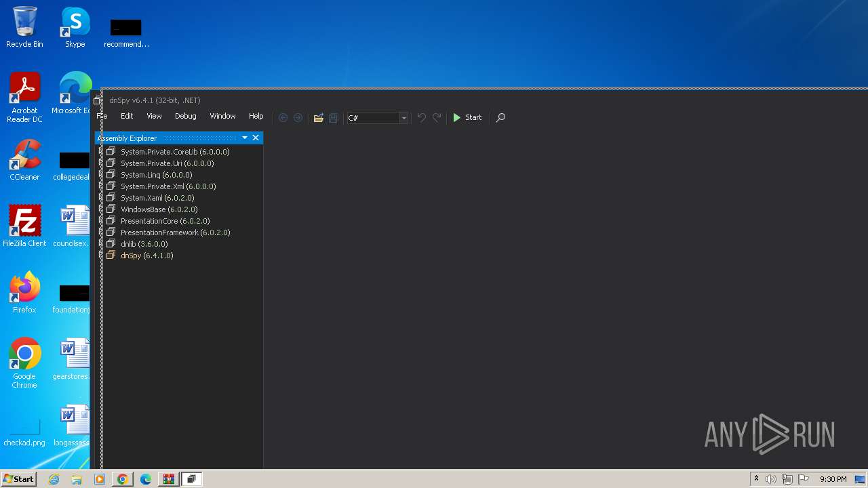Open the Windows Start menu
This screenshot has width=868, height=488.
pos(18,479)
